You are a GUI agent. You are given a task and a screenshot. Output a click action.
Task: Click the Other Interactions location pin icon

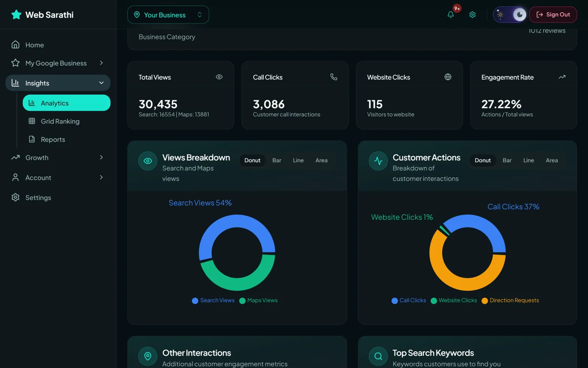148,356
